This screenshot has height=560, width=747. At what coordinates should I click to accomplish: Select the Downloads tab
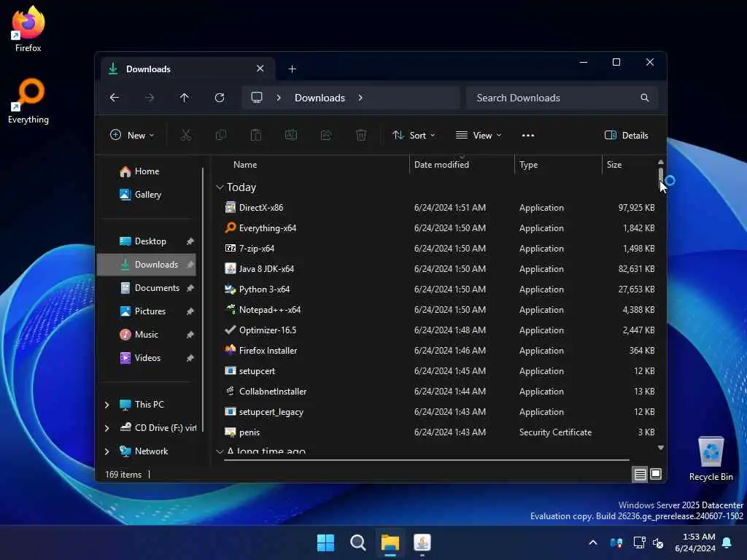pyautogui.click(x=187, y=69)
